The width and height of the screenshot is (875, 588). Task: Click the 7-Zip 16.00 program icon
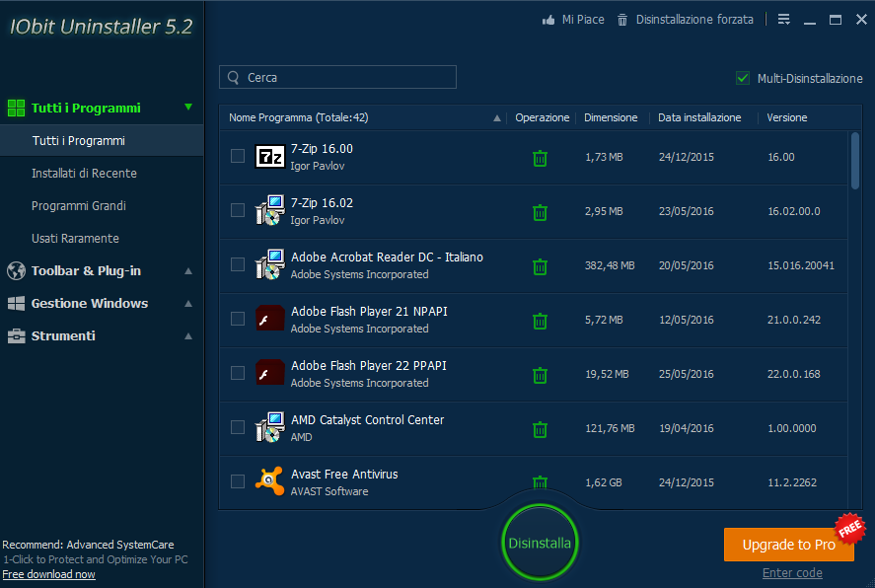coord(270,156)
